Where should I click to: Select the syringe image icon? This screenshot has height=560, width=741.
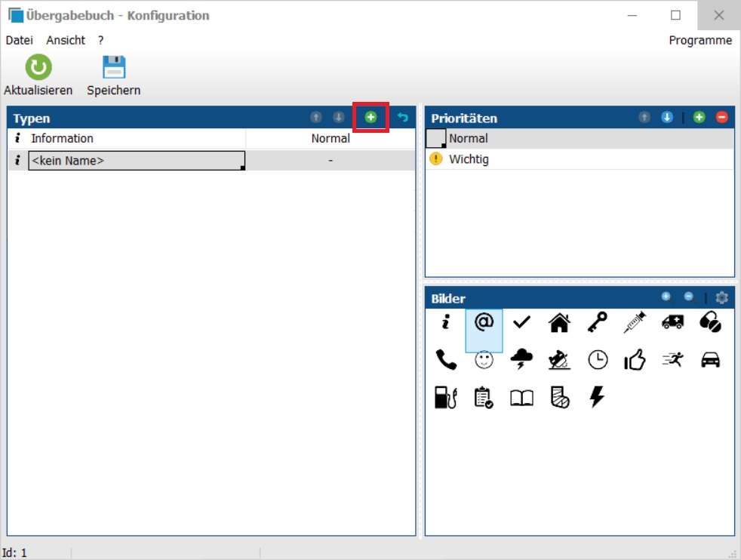click(635, 323)
